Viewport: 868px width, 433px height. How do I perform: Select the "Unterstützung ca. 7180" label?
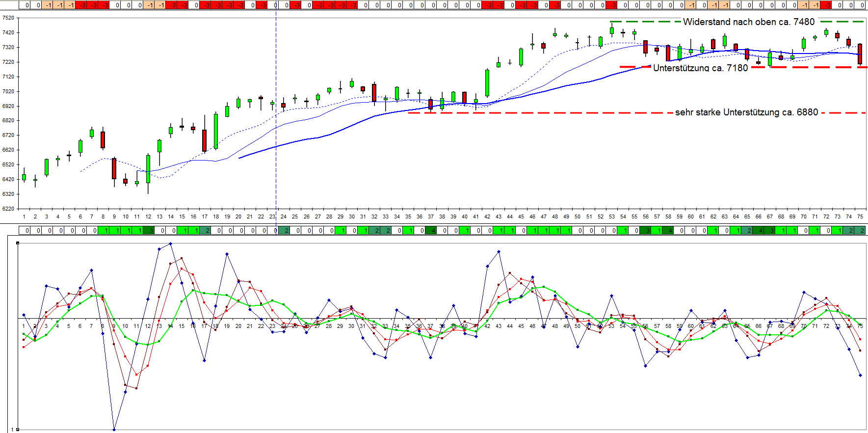[701, 68]
